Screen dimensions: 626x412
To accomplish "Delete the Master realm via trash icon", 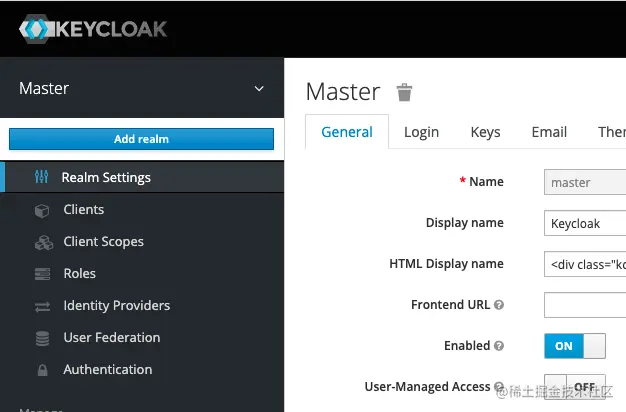I will pyautogui.click(x=404, y=92).
